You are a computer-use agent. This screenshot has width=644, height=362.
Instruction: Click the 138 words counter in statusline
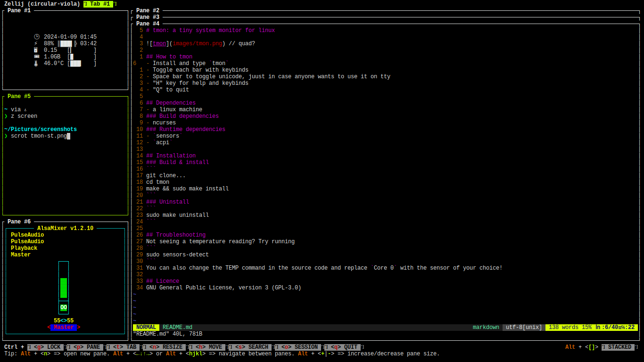click(x=563, y=327)
